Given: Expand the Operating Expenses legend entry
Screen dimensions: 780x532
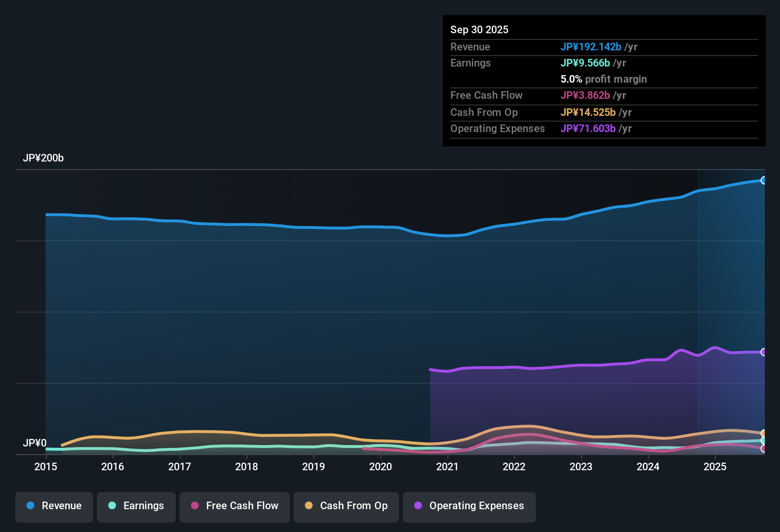Looking at the screenshot, I should coord(469,506).
